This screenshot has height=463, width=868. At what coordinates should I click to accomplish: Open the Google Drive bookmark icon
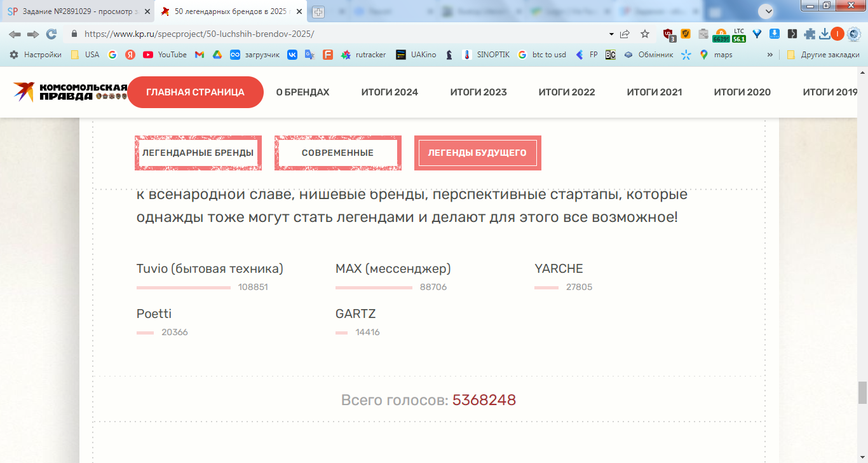217,55
